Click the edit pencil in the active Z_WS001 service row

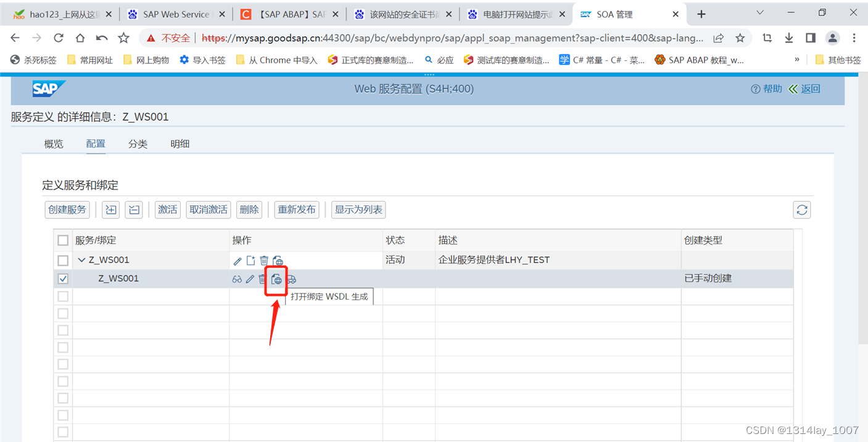238,261
